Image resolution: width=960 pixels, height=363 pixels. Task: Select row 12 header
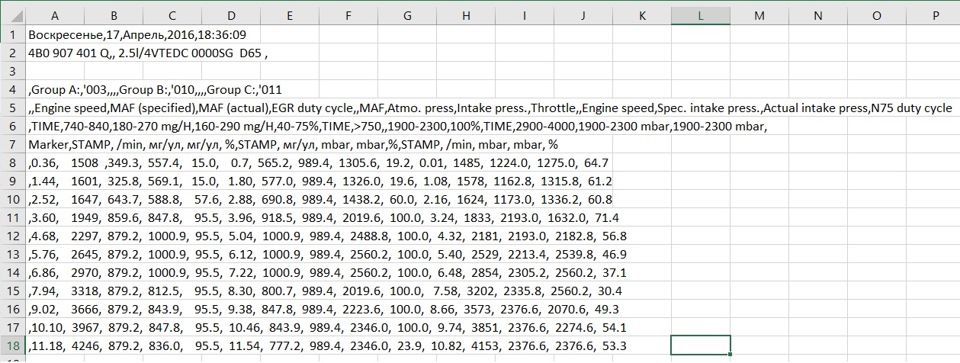coord(12,236)
